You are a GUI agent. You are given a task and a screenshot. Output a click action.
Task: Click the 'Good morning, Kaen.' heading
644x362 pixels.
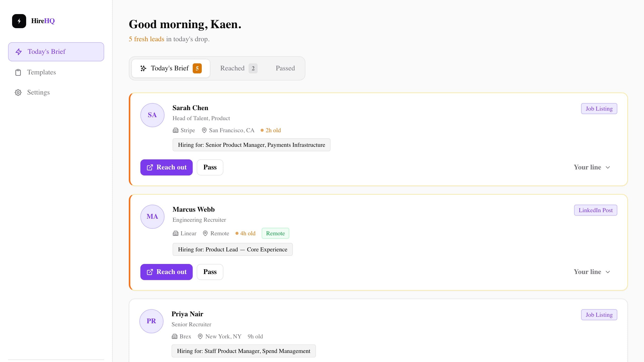pyautogui.click(x=185, y=24)
